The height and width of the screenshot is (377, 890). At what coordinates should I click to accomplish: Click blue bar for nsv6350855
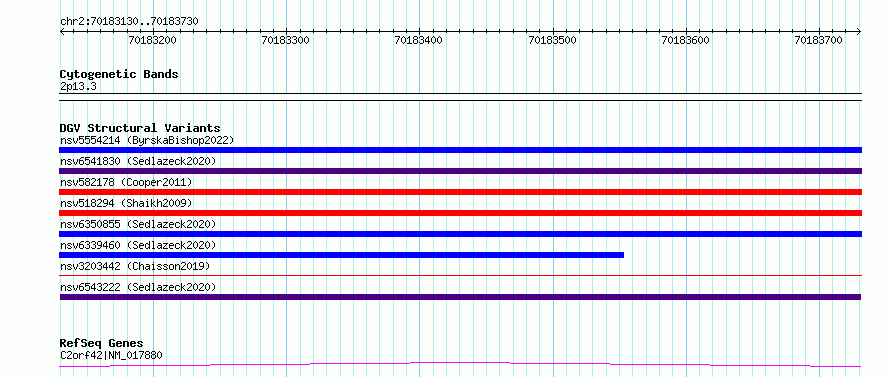coord(460,234)
